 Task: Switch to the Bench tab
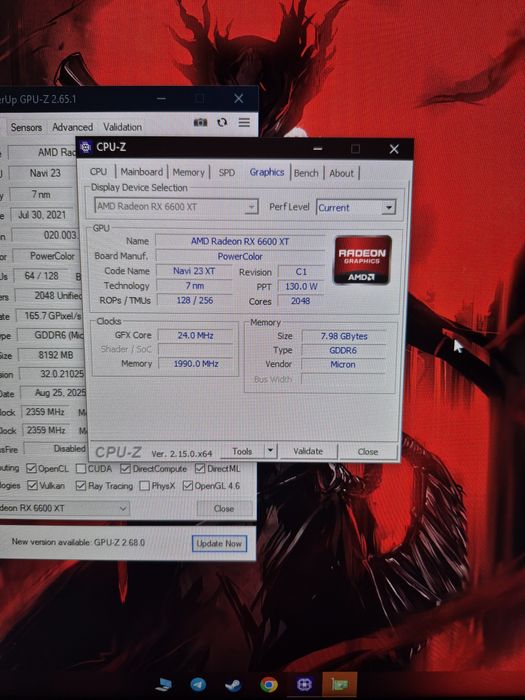click(x=306, y=173)
